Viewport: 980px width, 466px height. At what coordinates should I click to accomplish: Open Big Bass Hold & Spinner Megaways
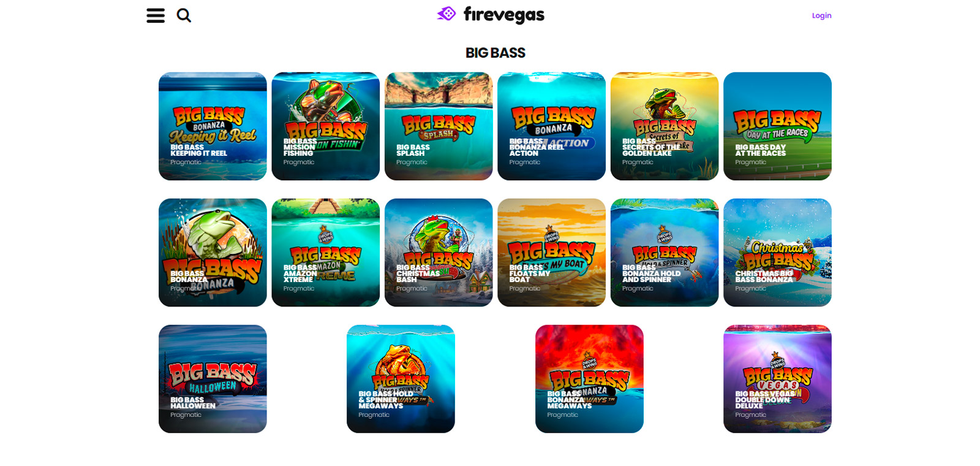pos(401,379)
